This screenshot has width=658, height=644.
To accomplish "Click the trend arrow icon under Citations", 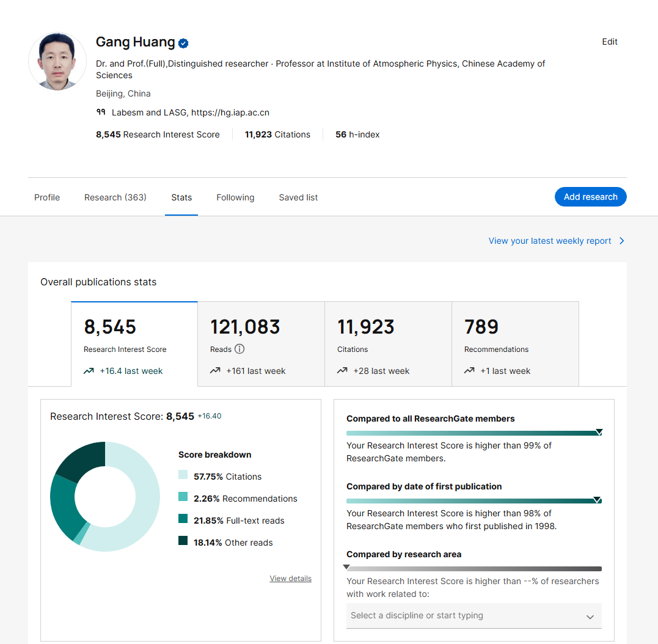I will [x=342, y=371].
